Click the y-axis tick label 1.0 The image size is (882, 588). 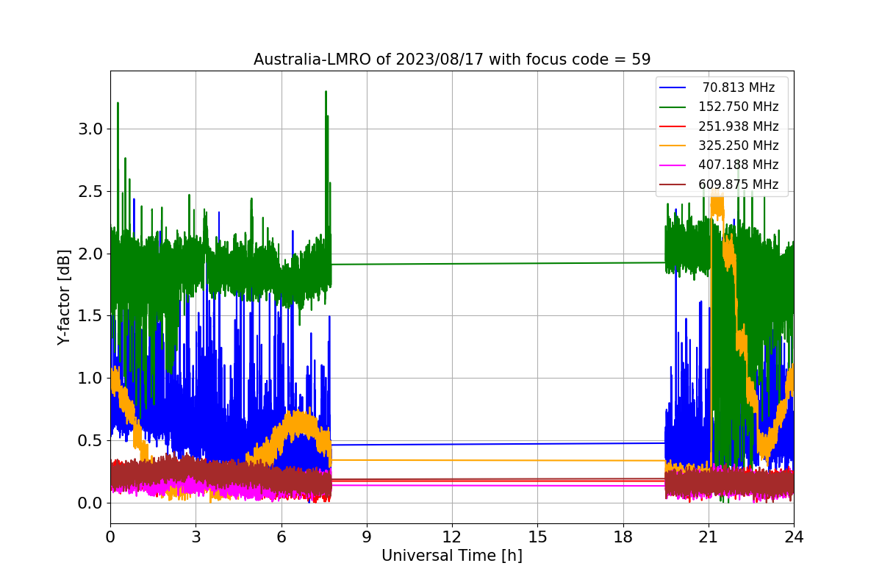pyautogui.click(x=91, y=379)
